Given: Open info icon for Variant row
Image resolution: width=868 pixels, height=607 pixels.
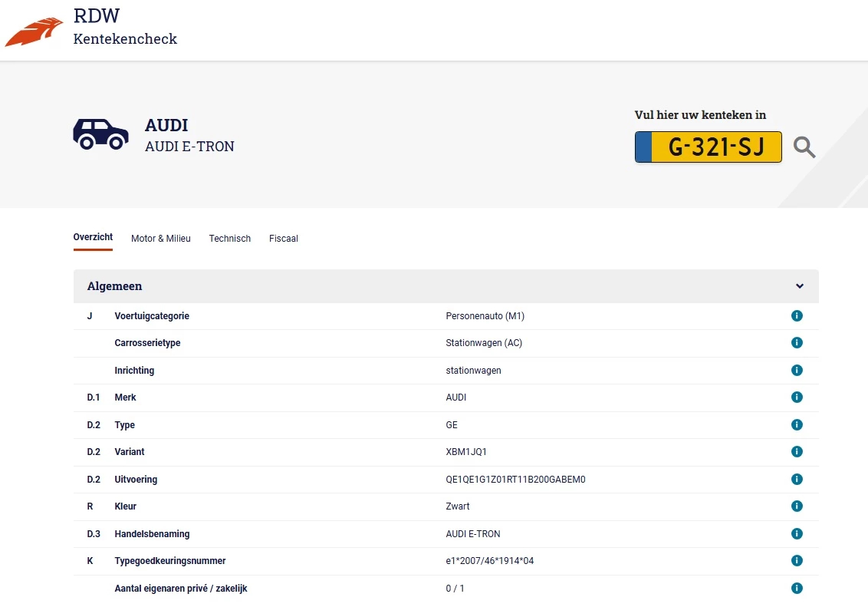Looking at the screenshot, I should pyautogui.click(x=797, y=451).
